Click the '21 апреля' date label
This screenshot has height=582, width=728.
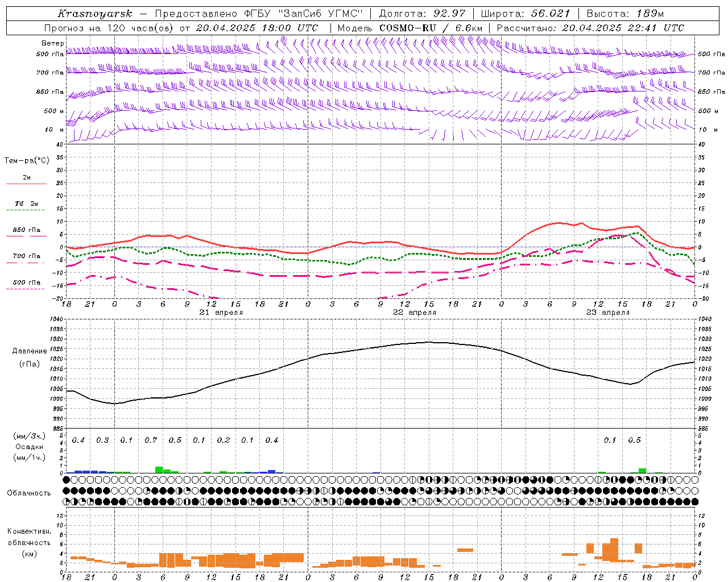tap(221, 313)
